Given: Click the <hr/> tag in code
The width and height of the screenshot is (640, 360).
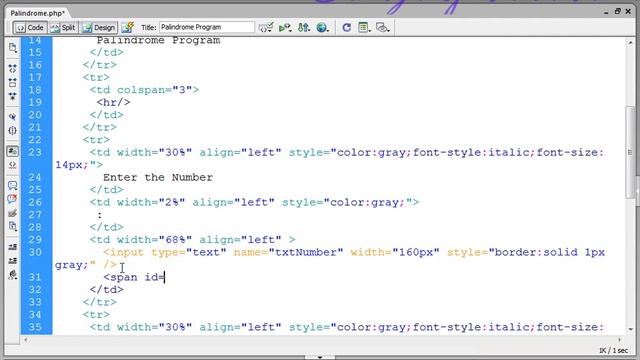Looking at the screenshot, I should pyautogui.click(x=113, y=102).
